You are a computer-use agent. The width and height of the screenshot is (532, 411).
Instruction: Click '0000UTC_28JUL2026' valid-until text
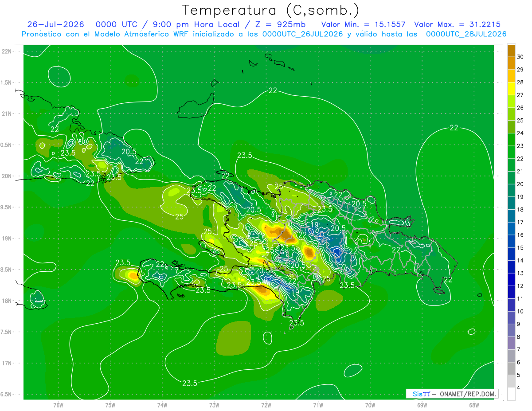pyautogui.click(x=466, y=34)
